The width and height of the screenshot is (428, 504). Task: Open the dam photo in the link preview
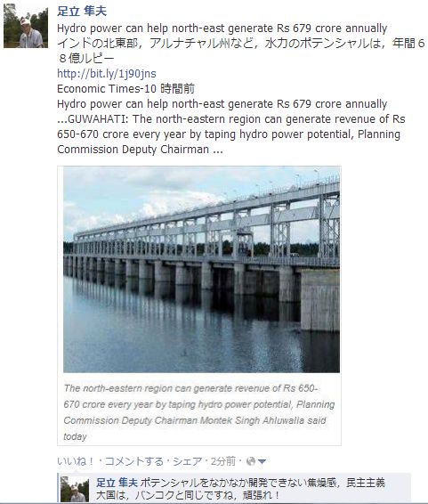[x=201, y=269]
